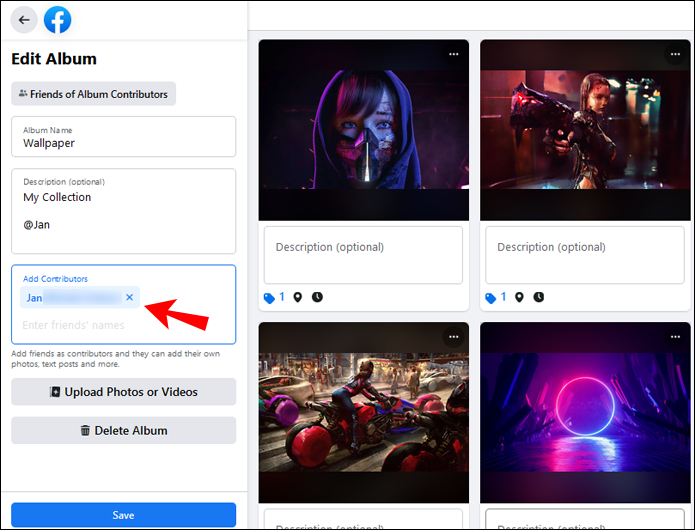
Task: Edit the album description text area
Action: [x=124, y=211]
